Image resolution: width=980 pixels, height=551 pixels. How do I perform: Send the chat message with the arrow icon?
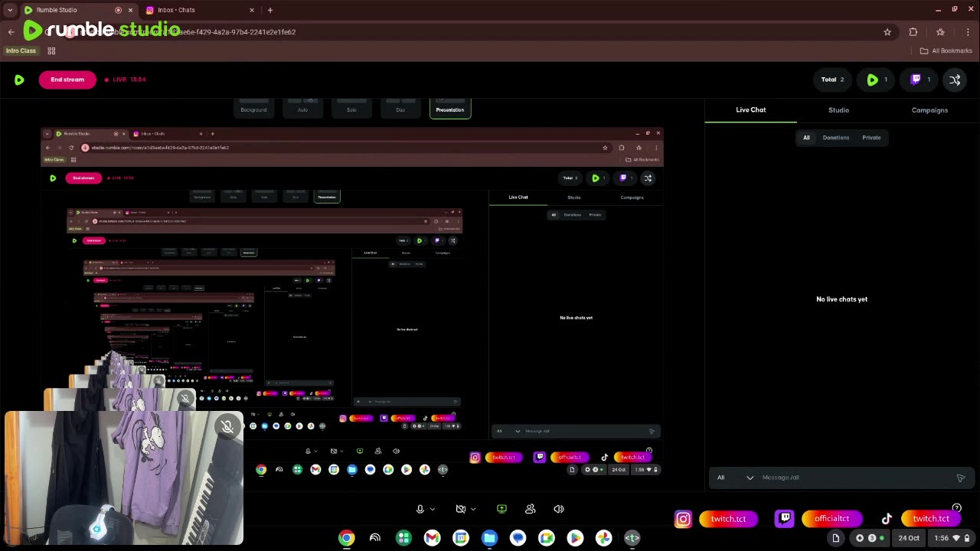961,478
